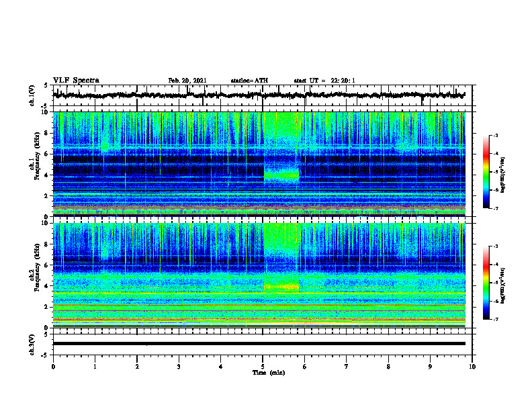
Task: Select the ch.1 "Frequency (kHz)" axis label
Action: 37,156
